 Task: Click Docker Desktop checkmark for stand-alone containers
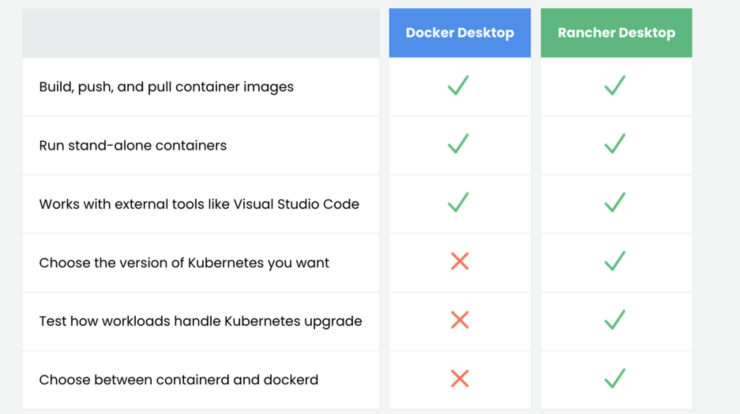[458, 144]
